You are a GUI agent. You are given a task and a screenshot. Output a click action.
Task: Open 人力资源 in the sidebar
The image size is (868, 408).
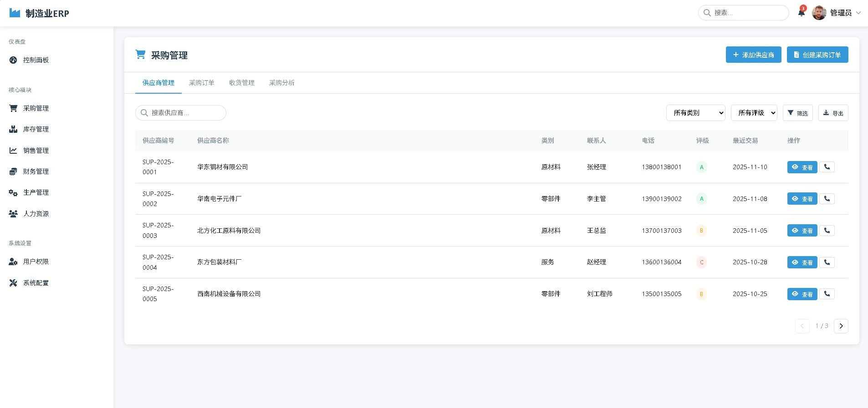click(36, 214)
